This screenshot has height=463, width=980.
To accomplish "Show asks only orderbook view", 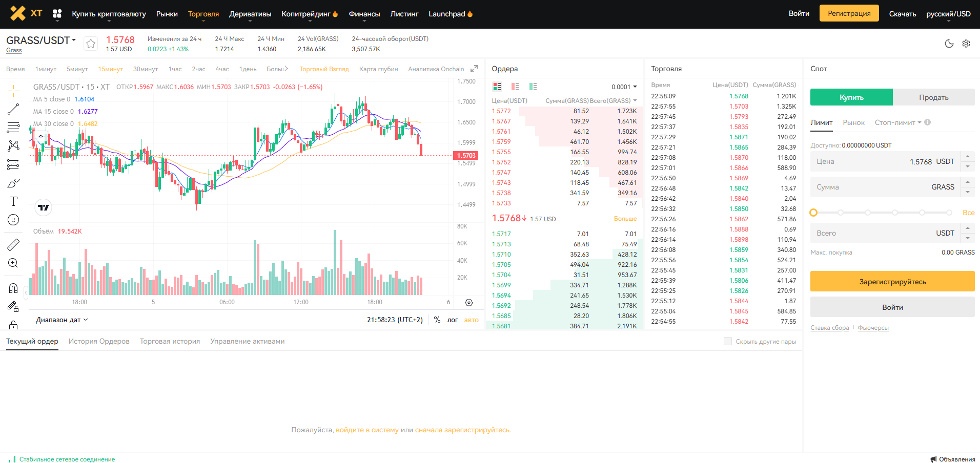I will click(515, 87).
